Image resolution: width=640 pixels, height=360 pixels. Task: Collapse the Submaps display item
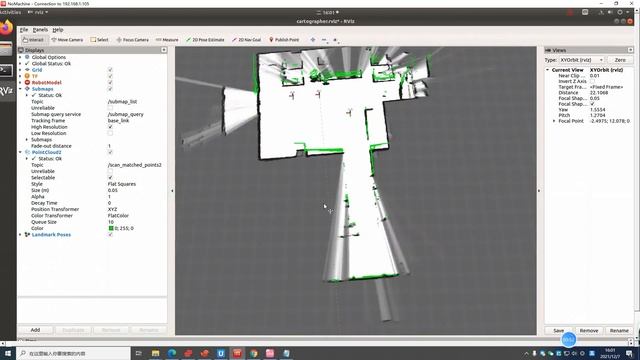tap(20, 89)
